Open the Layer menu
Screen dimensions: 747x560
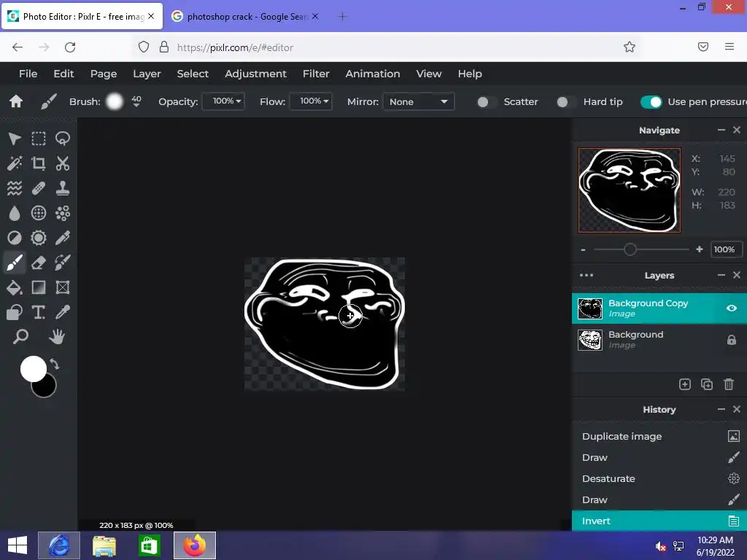click(147, 74)
